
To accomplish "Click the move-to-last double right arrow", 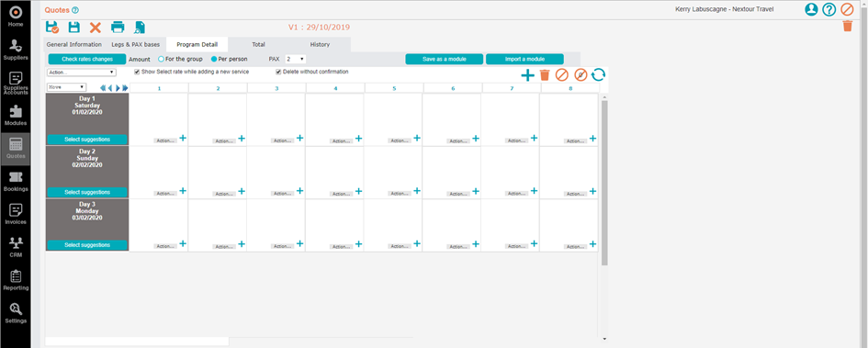I will click(x=125, y=87).
